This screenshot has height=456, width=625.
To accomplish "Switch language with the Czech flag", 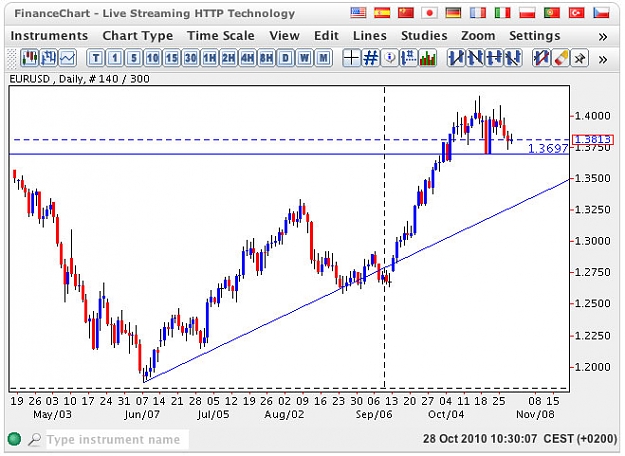I will tap(601, 13).
